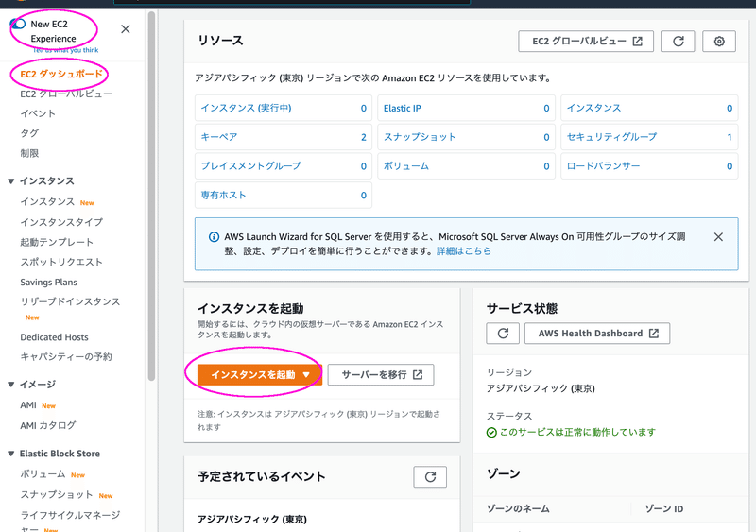
Task: Close the left navigation sidebar
Action: [x=126, y=29]
